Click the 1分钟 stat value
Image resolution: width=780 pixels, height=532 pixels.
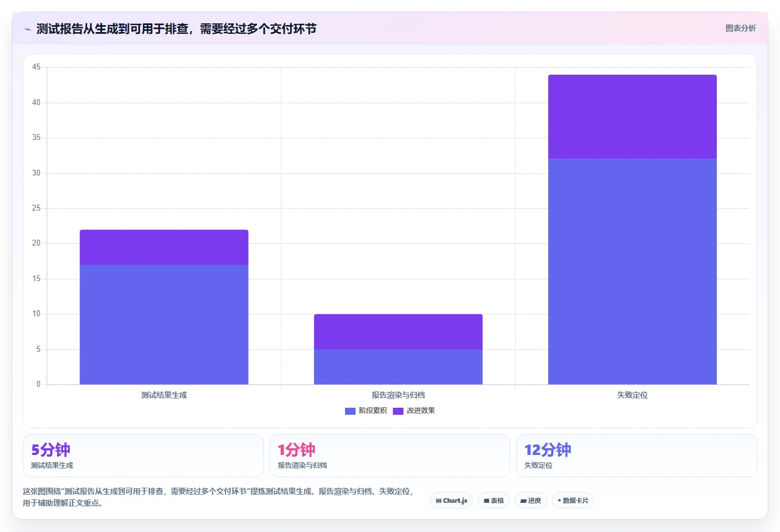click(297, 450)
